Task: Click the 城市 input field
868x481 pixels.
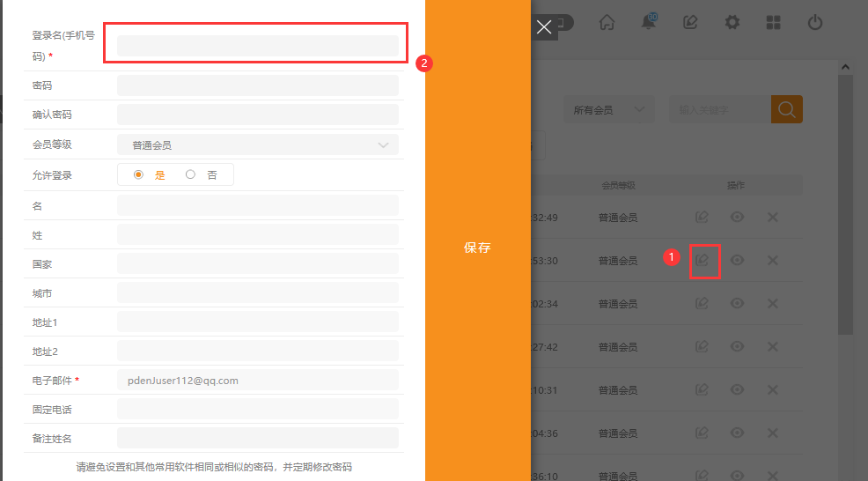Action: click(257, 293)
